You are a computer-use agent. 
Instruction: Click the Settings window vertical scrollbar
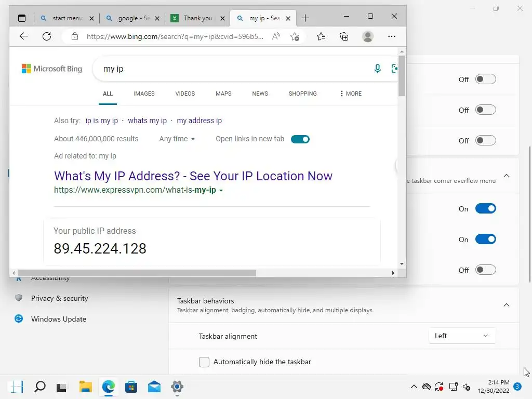click(529, 214)
